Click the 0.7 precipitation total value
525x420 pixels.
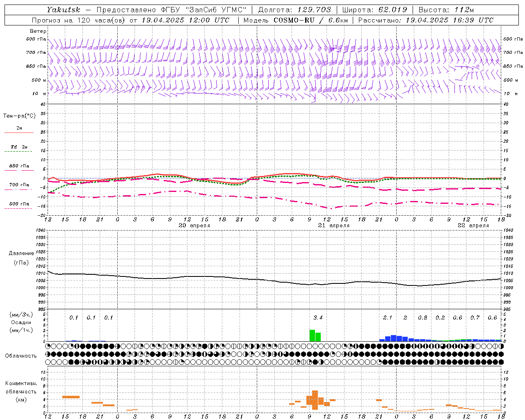475,317
